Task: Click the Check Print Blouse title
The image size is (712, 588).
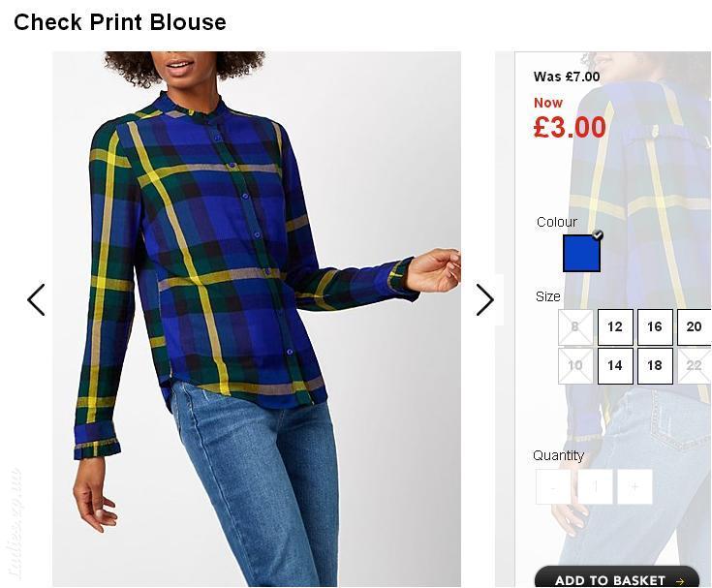Action: (120, 22)
